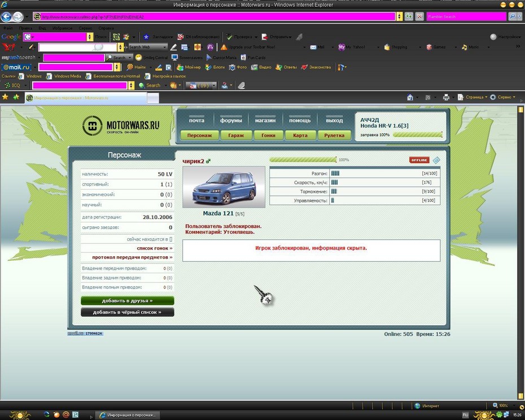Expand the ICQ search field dropdown
Viewport: 525px width, 420px height.
[x=131, y=85]
